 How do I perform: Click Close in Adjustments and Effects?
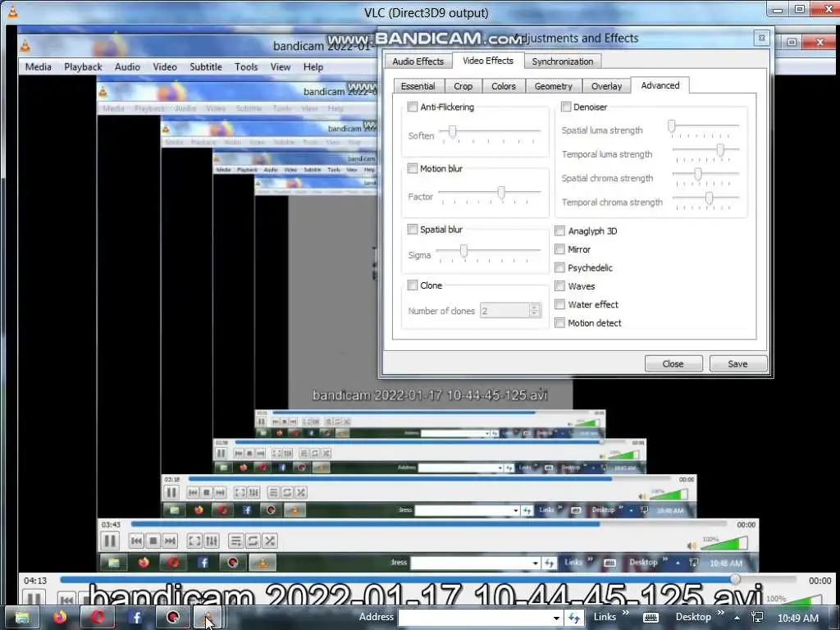(x=673, y=363)
